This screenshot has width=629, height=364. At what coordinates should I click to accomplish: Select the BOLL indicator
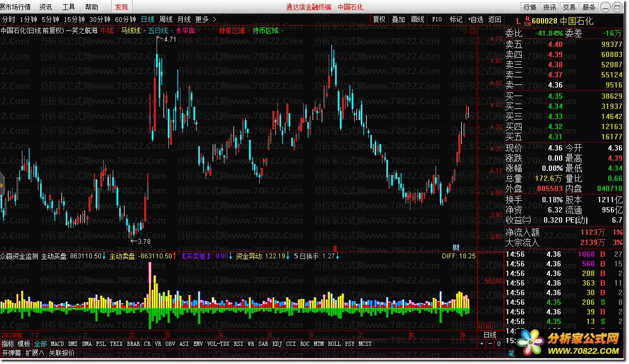click(334, 344)
